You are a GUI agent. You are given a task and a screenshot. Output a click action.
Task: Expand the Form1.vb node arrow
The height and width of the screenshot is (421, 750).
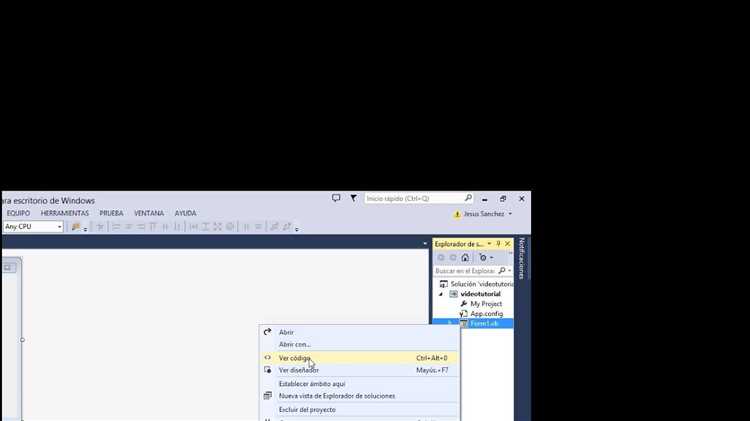450,323
